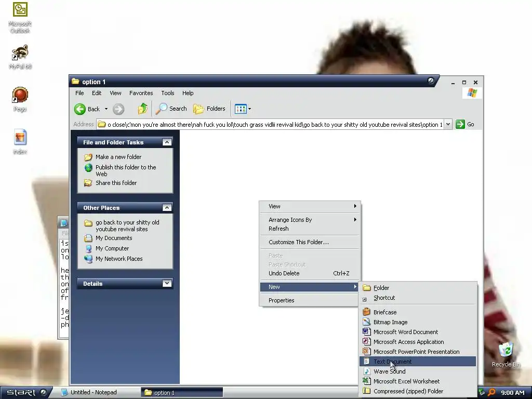
Task: Create new Microsoft Word Document
Action: tap(418, 332)
